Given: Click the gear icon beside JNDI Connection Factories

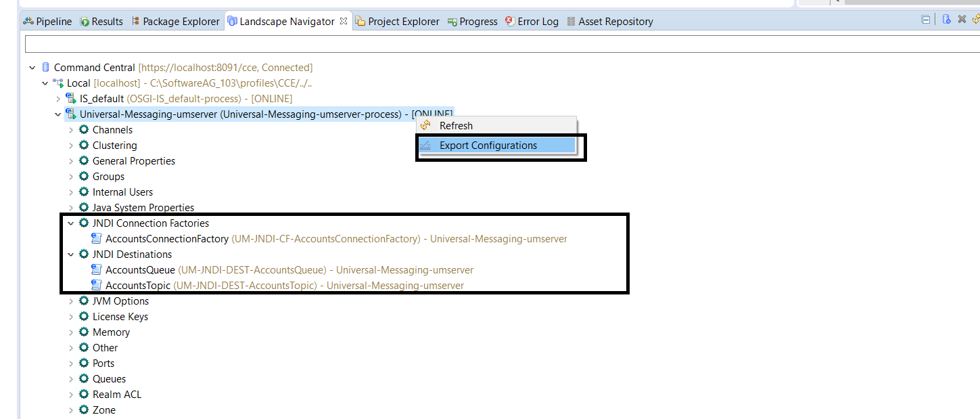Looking at the screenshot, I should pyautogui.click(x=84, y=223).
